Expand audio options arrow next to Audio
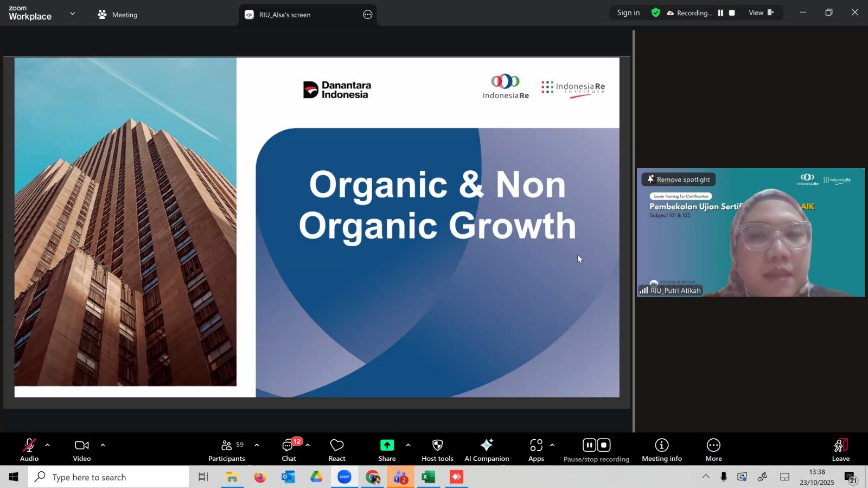 [48, 445]
